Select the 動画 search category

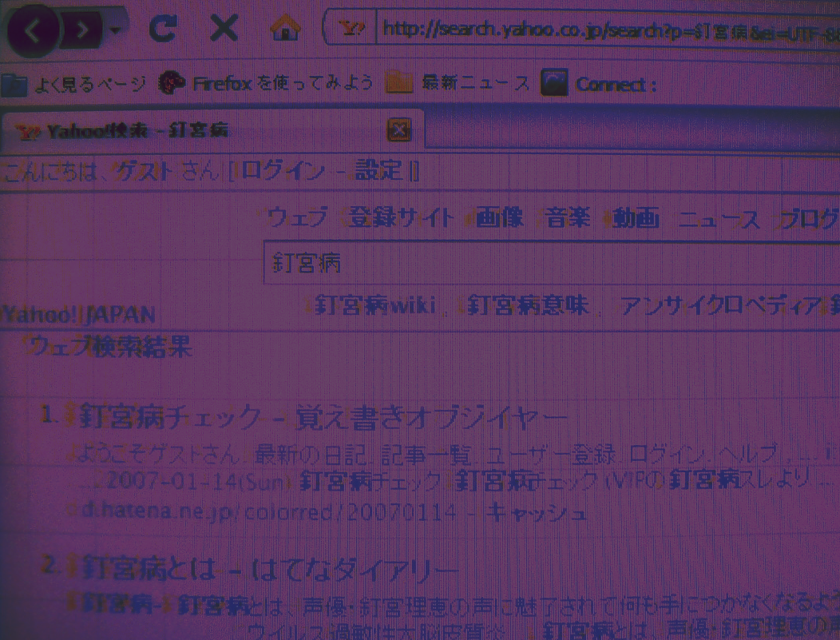636,219
